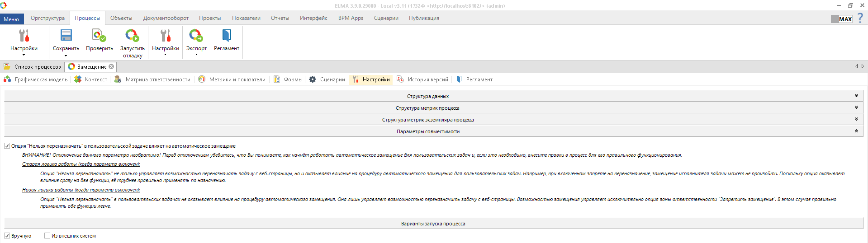Collapse the Параметры совместимости section
868x243 pixels.
click(x=856, y=131)
